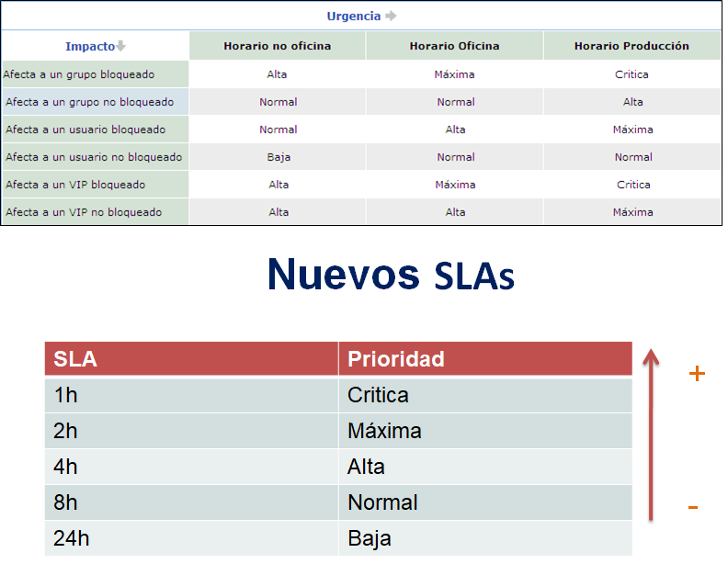The height and width of the screenshot is (564, 728).
Task: Click the orange plus sign
Action: (x=697, y=374)
